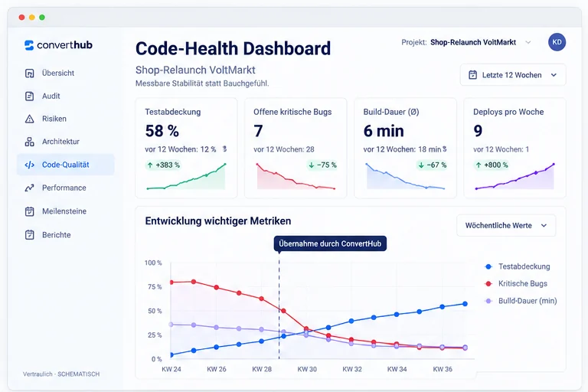Go to the Audit section

66,96
